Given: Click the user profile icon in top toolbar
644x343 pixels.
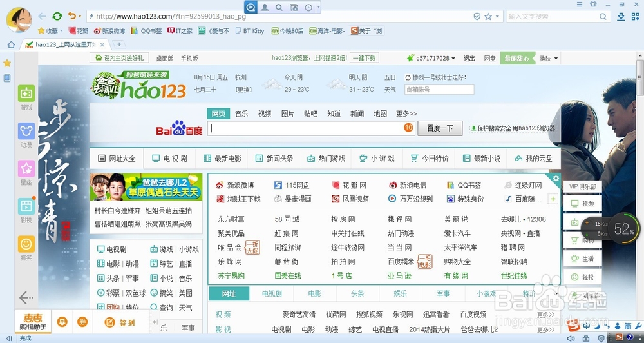Looking at the screenshot, I should [x=265, y=7].
